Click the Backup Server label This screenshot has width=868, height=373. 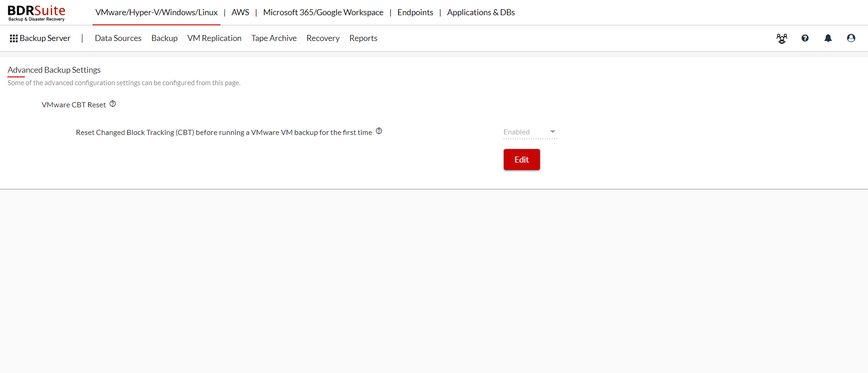45,38
